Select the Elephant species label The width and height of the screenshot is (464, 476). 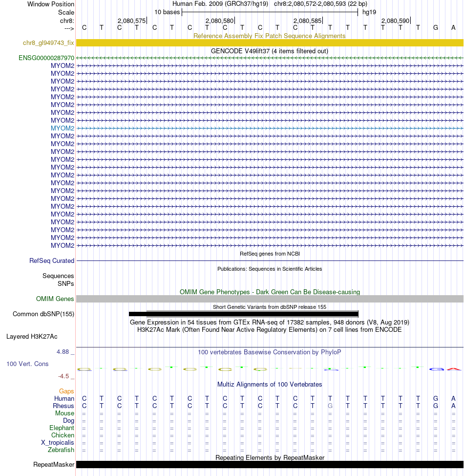pos(62,428)
